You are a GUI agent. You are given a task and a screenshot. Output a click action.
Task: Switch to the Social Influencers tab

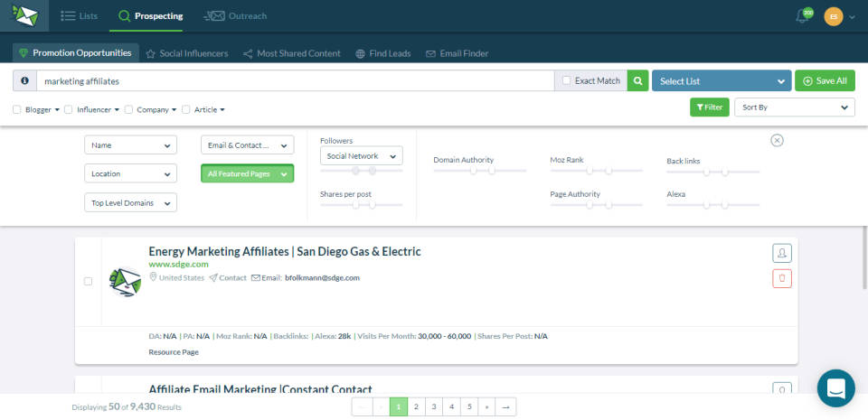tap(186, 53)
